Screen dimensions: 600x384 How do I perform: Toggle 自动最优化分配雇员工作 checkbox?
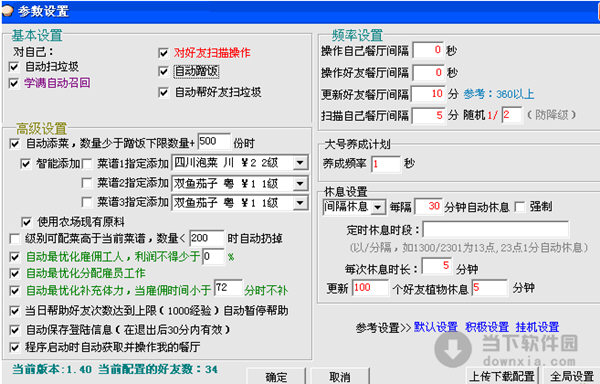[15, 273]
